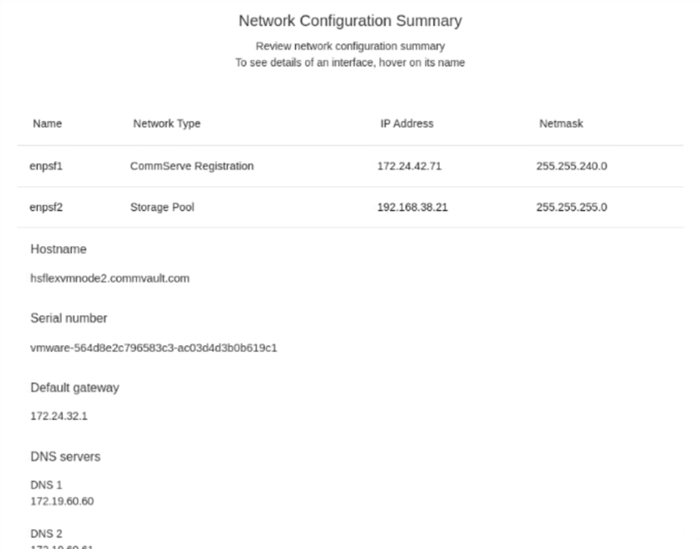
Task: Click the Network Configuration Summary title
Action: pos(350,20)
